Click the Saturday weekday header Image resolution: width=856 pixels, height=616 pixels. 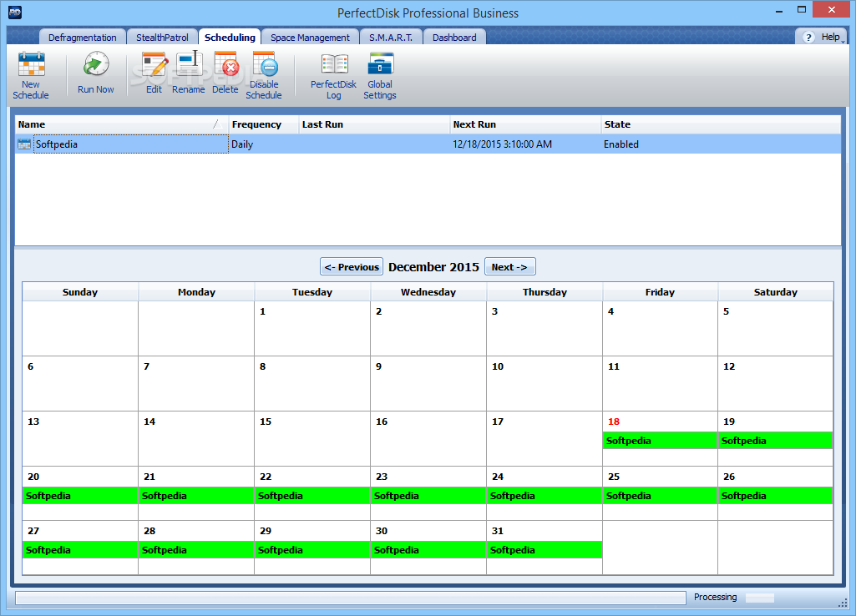pos(775,292)
